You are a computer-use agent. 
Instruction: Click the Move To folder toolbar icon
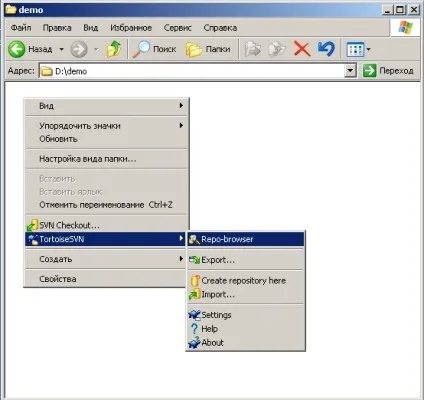point(253,49)
